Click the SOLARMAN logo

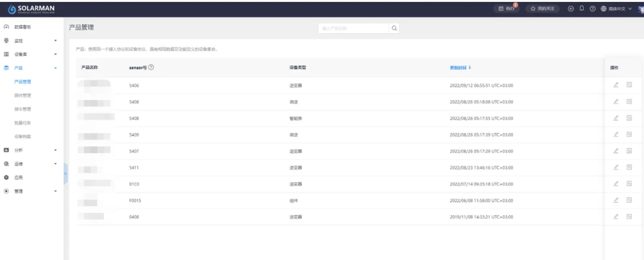pos(31,9)
